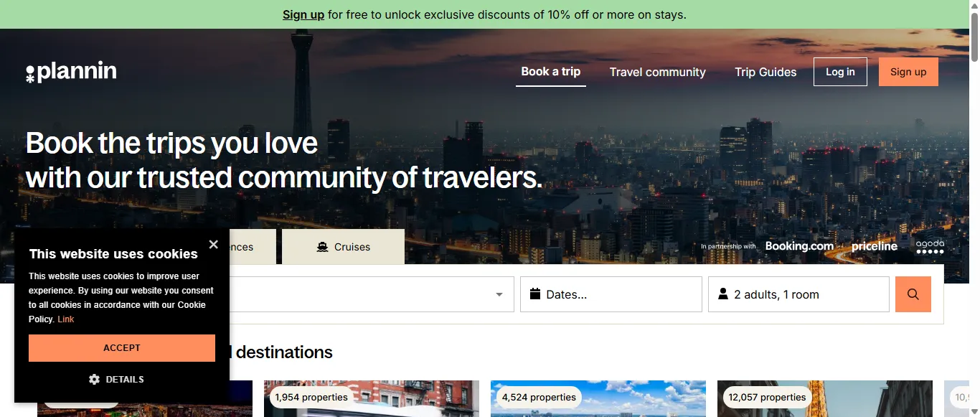Click the orange search magnifier button
This screenshot has height=417, width=980.
coord(913,294)
